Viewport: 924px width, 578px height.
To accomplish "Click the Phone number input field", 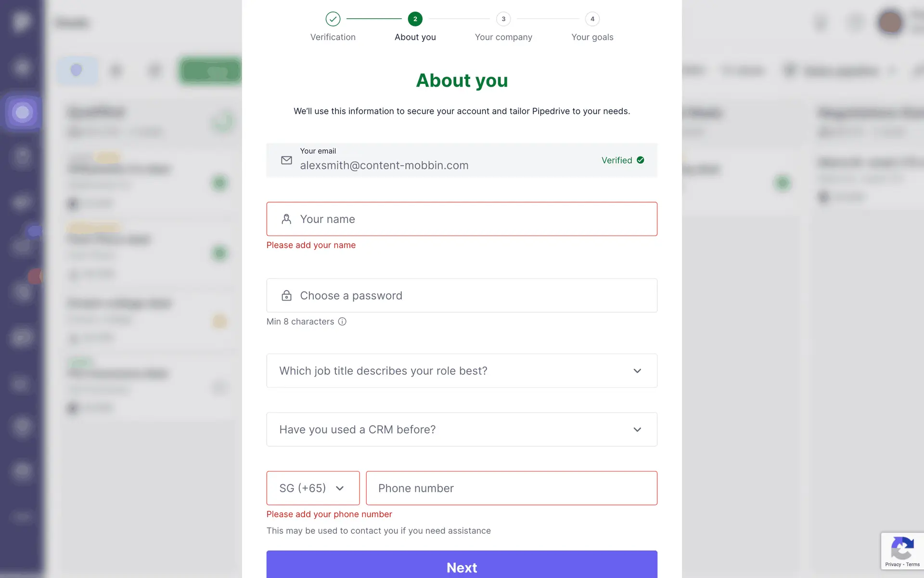I will point(511,488).
